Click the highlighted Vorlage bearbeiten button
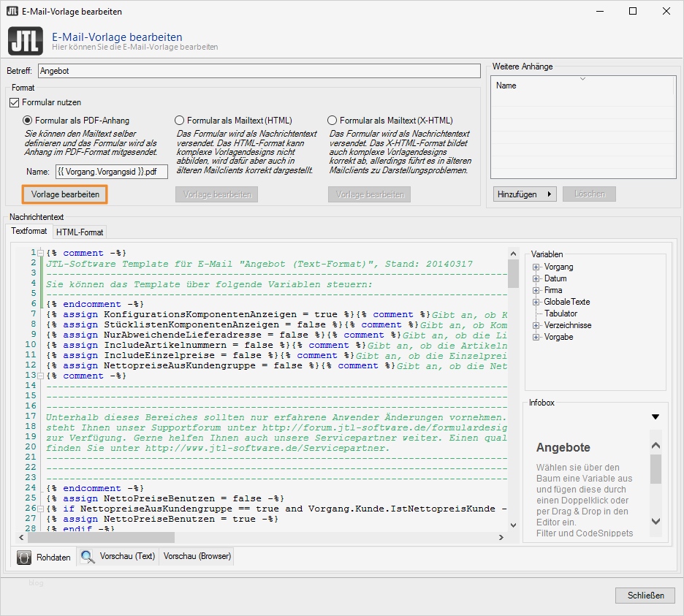The height and width of the screenshot is (616, 684). pos(65,194)
